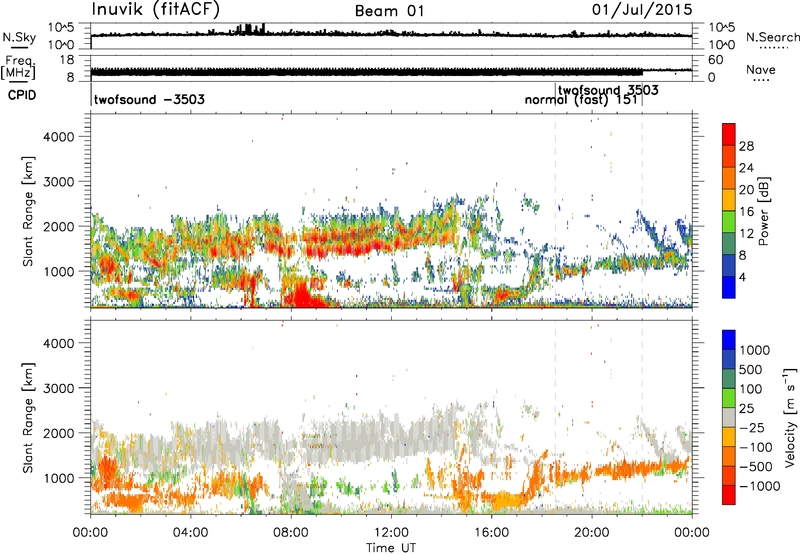Screen dimensions: 800x554
Task: Click the 'Slant Range [km]' label of power panel
Action: click(28, 211)
